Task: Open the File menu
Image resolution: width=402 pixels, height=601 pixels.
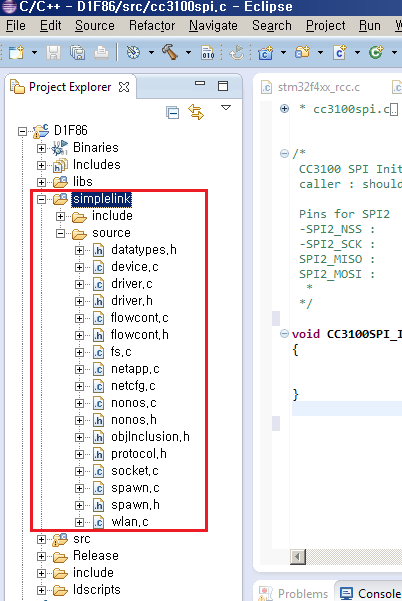Action: point(16,26)
